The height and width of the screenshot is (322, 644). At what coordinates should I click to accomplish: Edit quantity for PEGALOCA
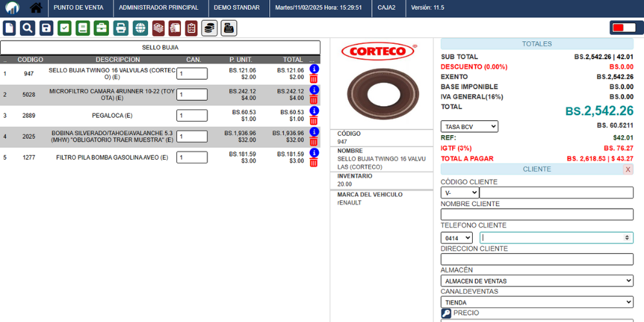tap(192, 115)
